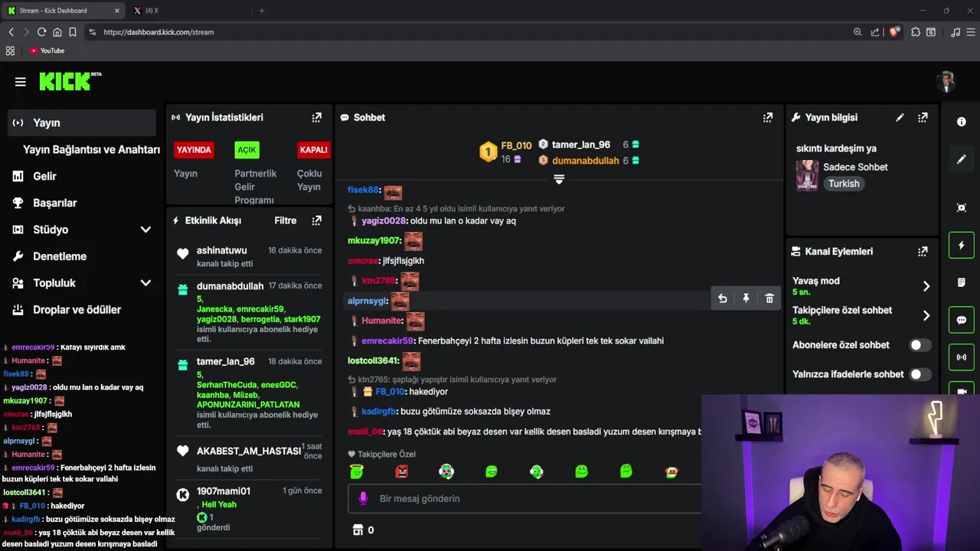Open the profile avatar menu
This screenshot has height=551, width=980.
pyautogui.click(x=947, y=81)
